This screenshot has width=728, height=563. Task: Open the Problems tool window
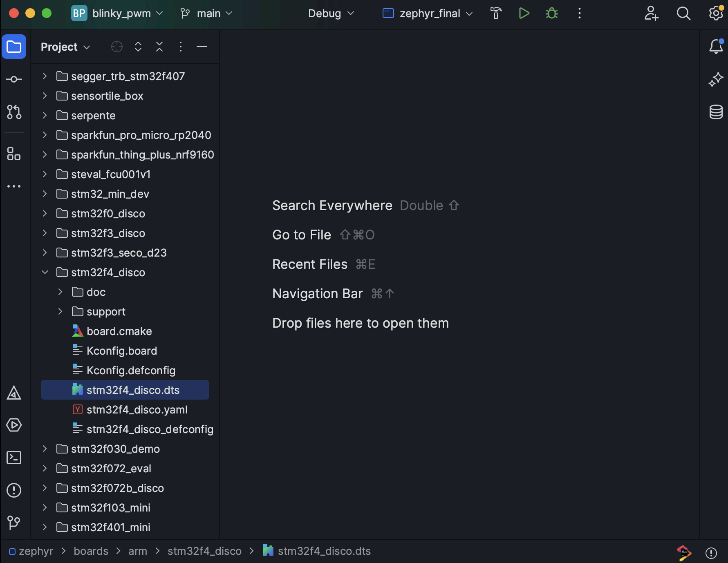(x=14, y=490)
